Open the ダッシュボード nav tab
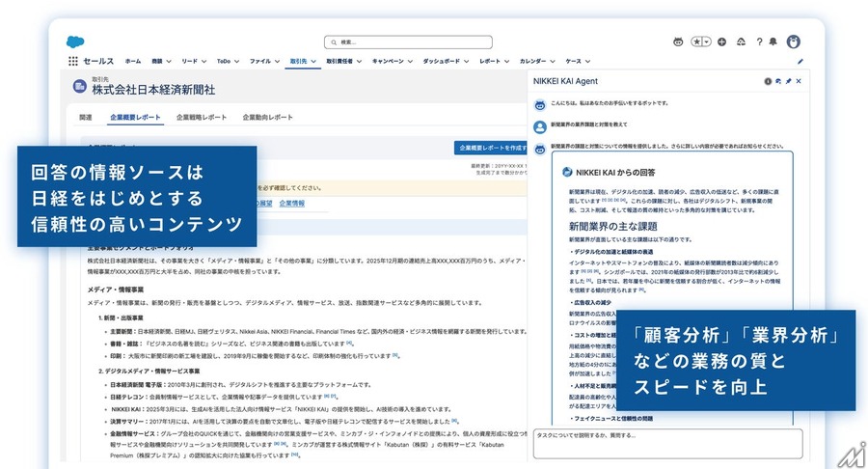The height and width of the screenshot is (469, 868). pos(441,62)
